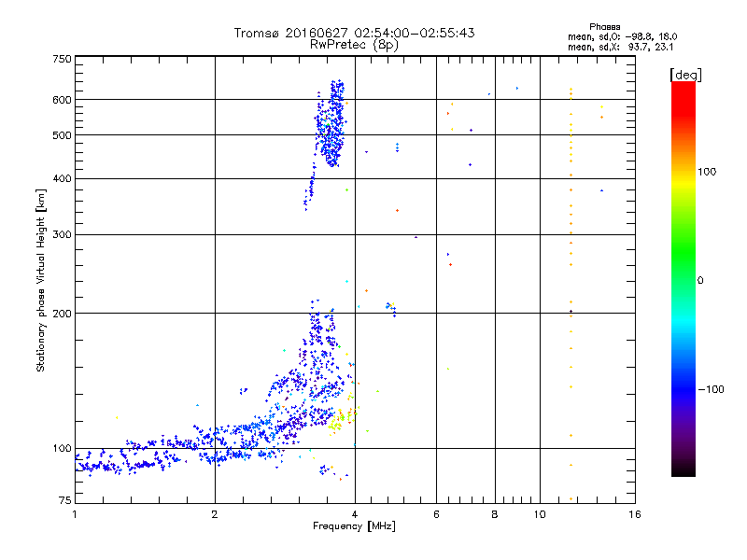Click the 'Frequency [MHz]' x-axis label
Screen dimensions: 747x560
(354, 526)
